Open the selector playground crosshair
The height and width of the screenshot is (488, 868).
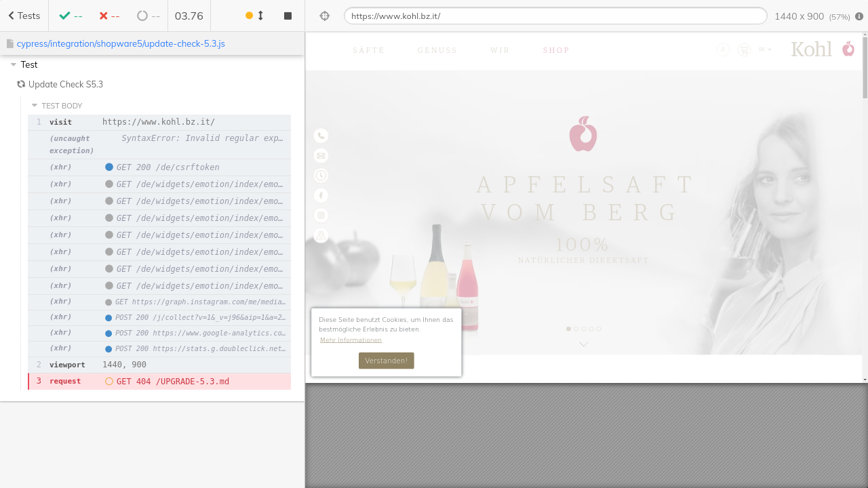point(324,16)
